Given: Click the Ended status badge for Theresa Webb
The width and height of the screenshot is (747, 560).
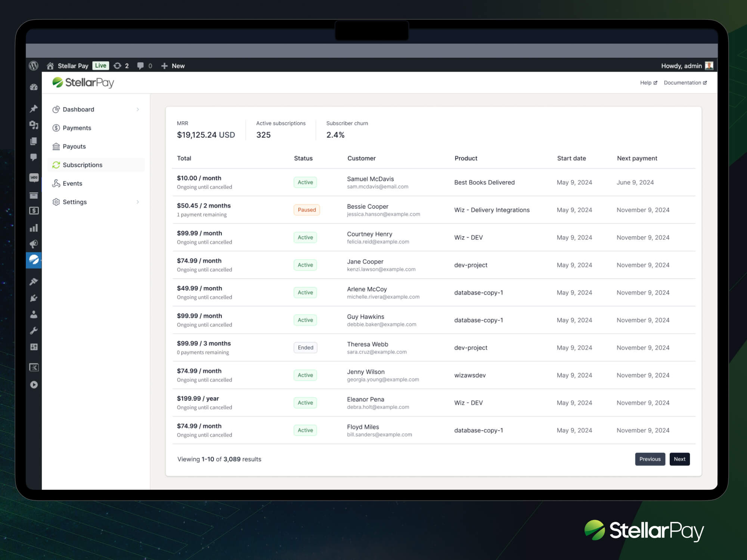Looking at the screenshot, I should [306, 348].
